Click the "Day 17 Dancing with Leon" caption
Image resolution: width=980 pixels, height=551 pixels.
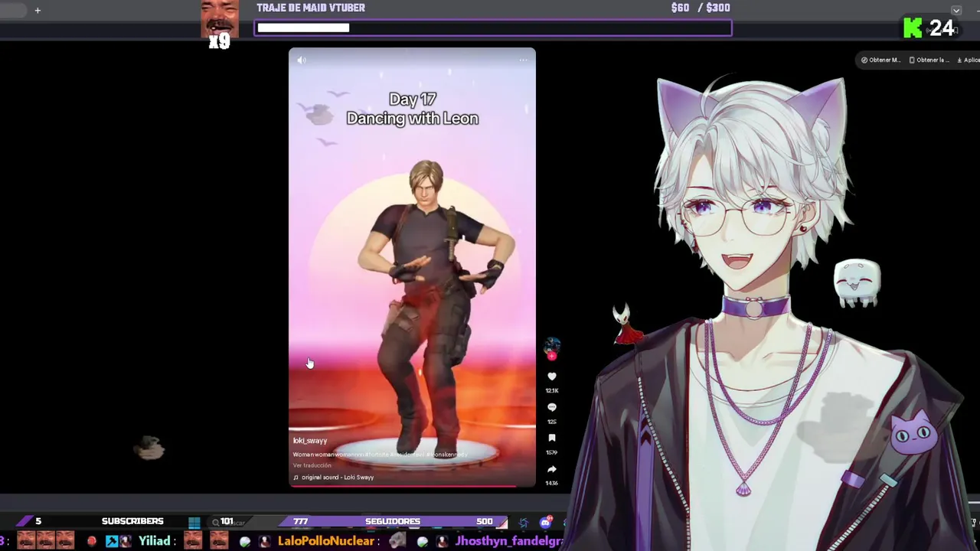coord(412,109)
